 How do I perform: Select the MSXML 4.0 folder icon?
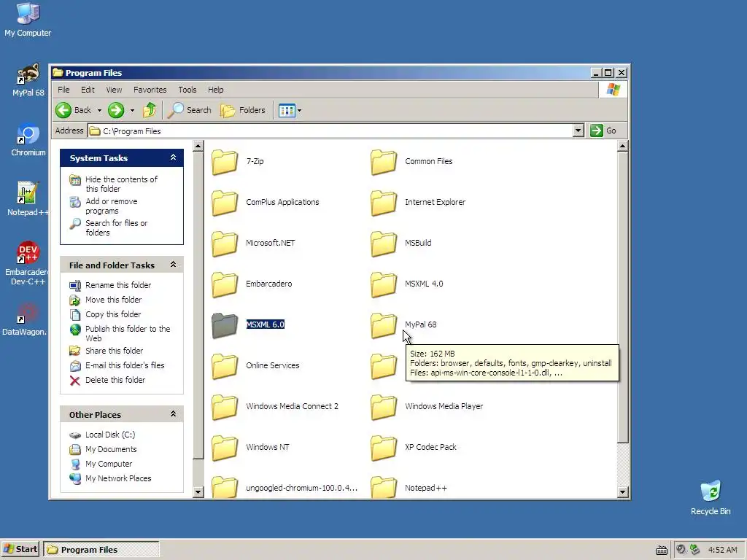tap(384, 284)
